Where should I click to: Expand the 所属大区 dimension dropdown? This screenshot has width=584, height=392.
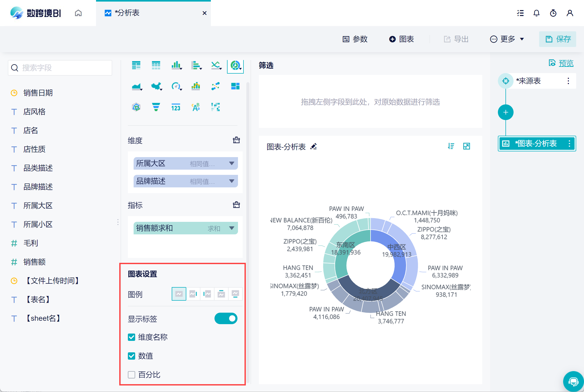pos(231,163)
